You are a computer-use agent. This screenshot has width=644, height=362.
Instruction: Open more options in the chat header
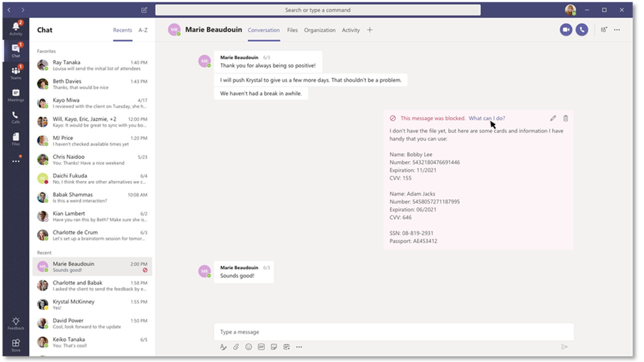pyautogui.click(x=617, y=30)
